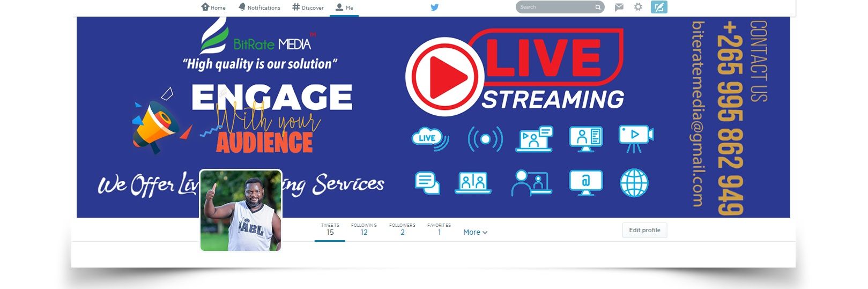The height and width of the screenshot is (289, 868).
Task: Focus the Search input field
Action: pyautogui.click(x=560, y=7)
